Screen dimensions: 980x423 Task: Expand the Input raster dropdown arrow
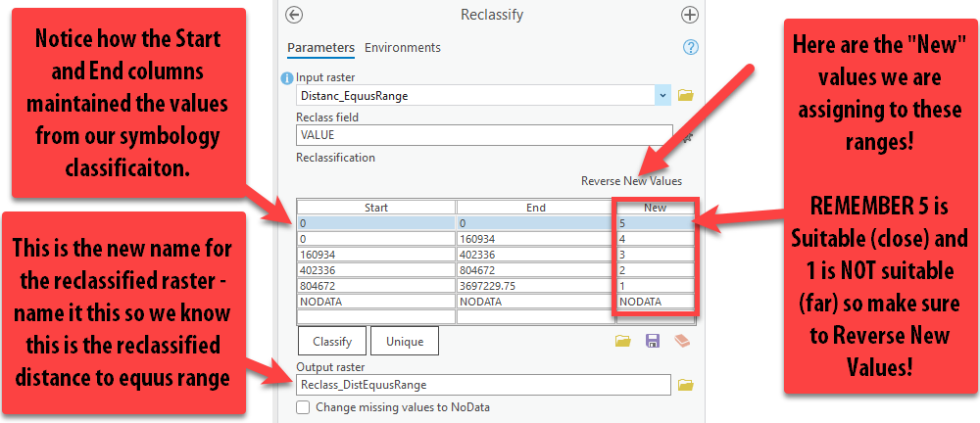click(662, 95)
